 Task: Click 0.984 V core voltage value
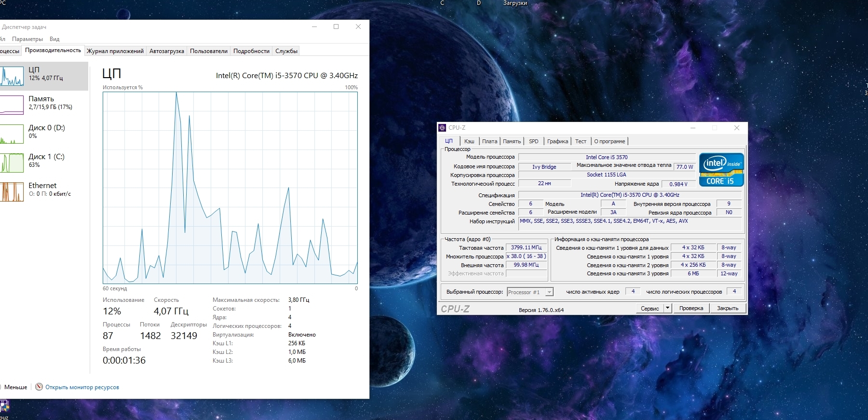click(678, 184)
